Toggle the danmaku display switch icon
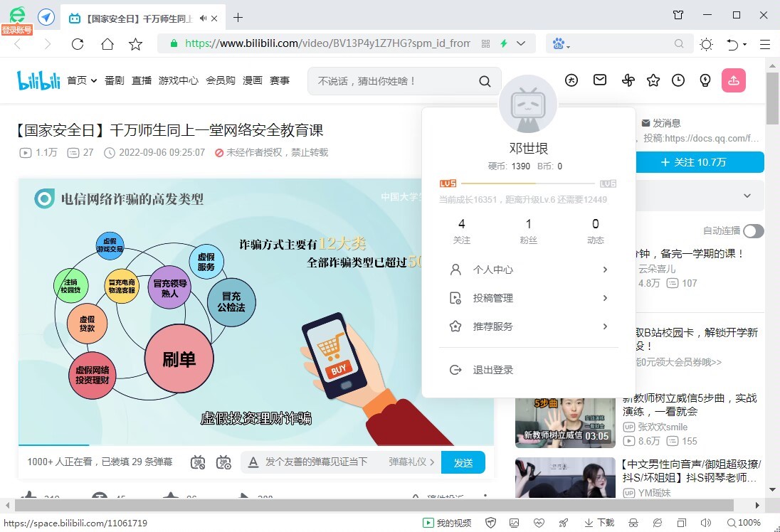This screenshot has height=532, width=780. tap(199, 462)
